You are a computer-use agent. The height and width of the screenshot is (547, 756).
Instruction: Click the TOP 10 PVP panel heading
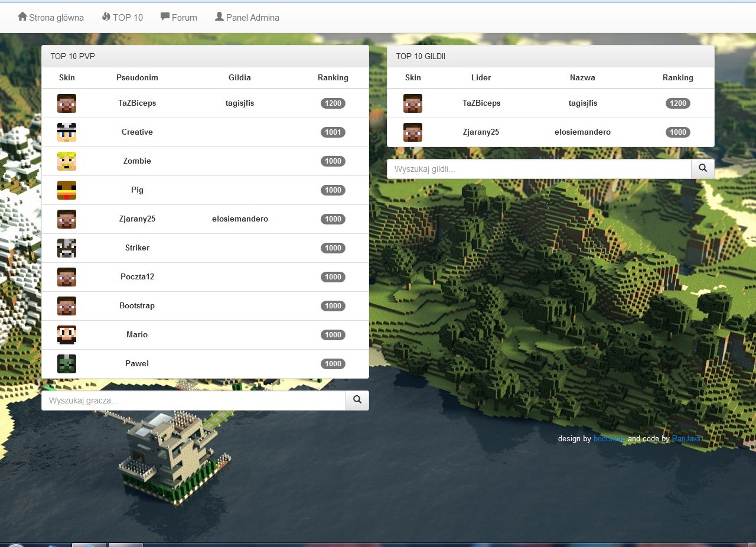click(x=205, y=56)
